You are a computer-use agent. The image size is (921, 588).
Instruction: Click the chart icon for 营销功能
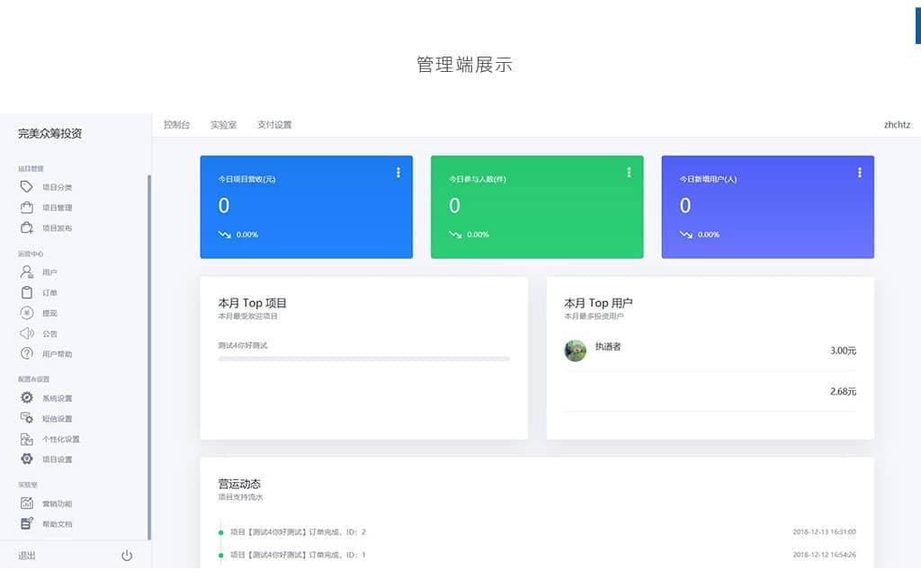(x=26, y=503)
